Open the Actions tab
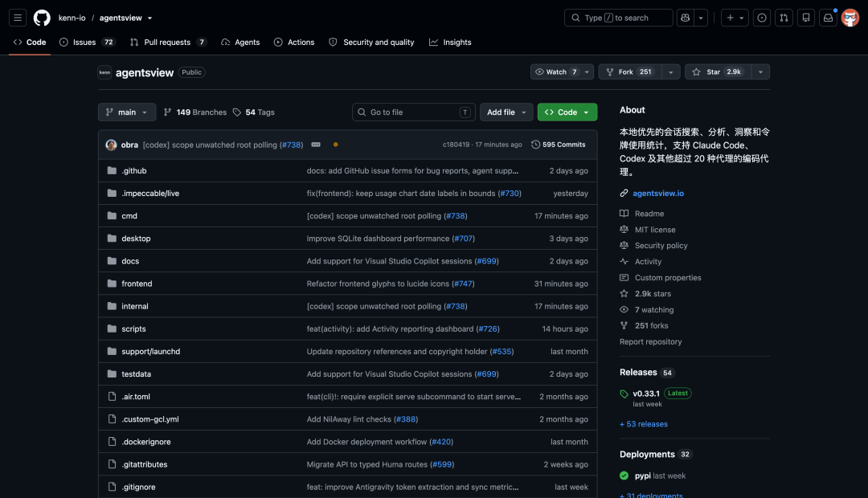The width and height of the screenshot is (868, 498). (x=294, y=42)
